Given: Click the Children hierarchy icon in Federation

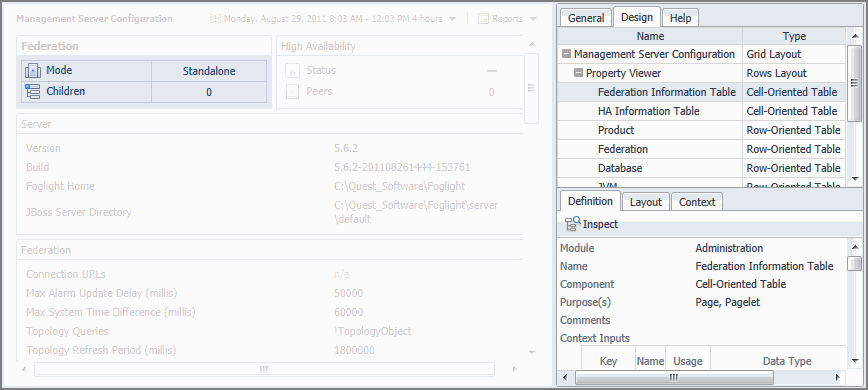Looking at the screenshot, I should pyautogui.click(x=33, y=91).
